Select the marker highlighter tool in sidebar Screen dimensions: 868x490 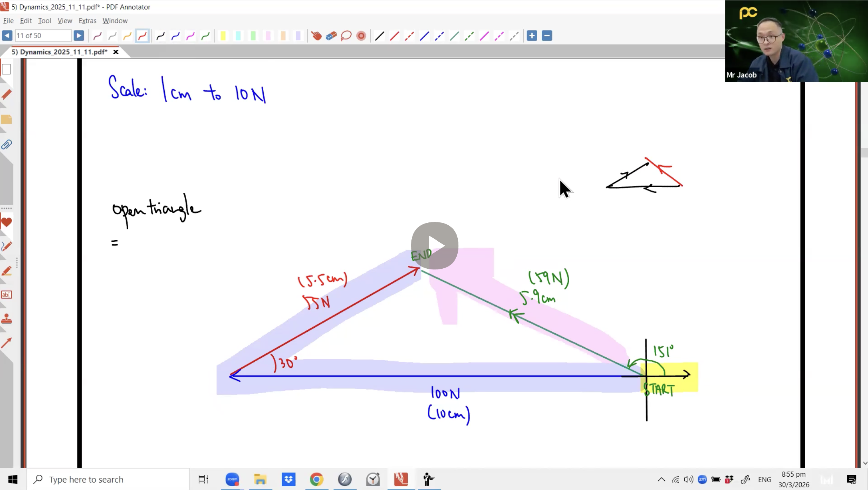6,271
